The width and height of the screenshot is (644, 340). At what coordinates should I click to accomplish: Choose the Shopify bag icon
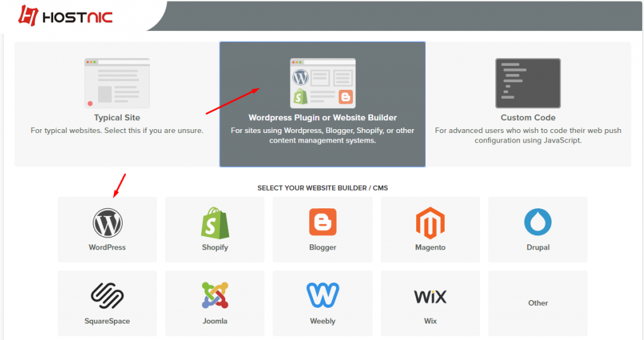215,223
